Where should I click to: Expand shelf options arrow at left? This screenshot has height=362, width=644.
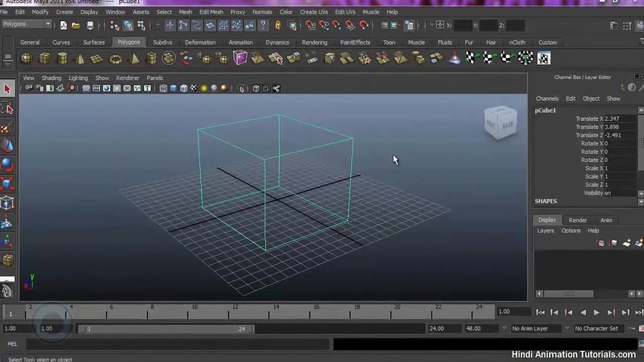point(8,64)
